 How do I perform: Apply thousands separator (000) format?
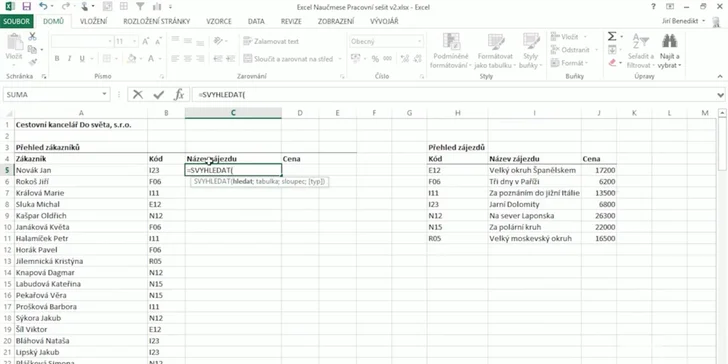387,58
